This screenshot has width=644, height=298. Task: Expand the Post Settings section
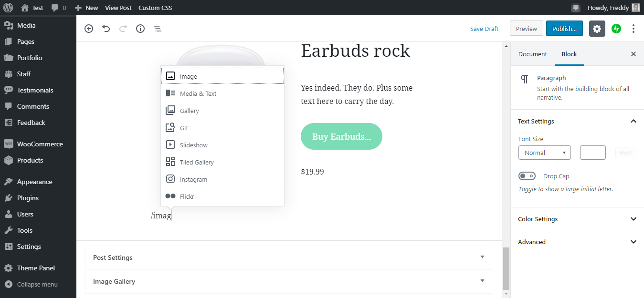pos(289,257)
